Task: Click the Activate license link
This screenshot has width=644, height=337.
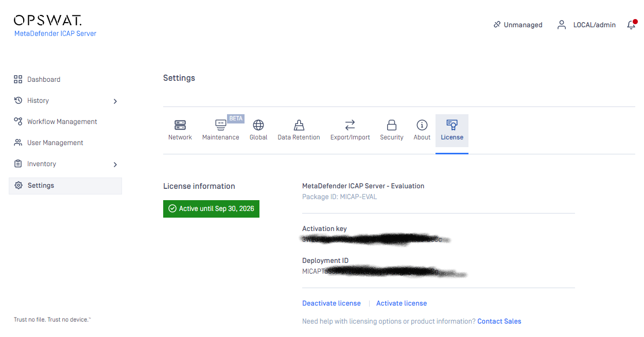Action: coord(402,303)
